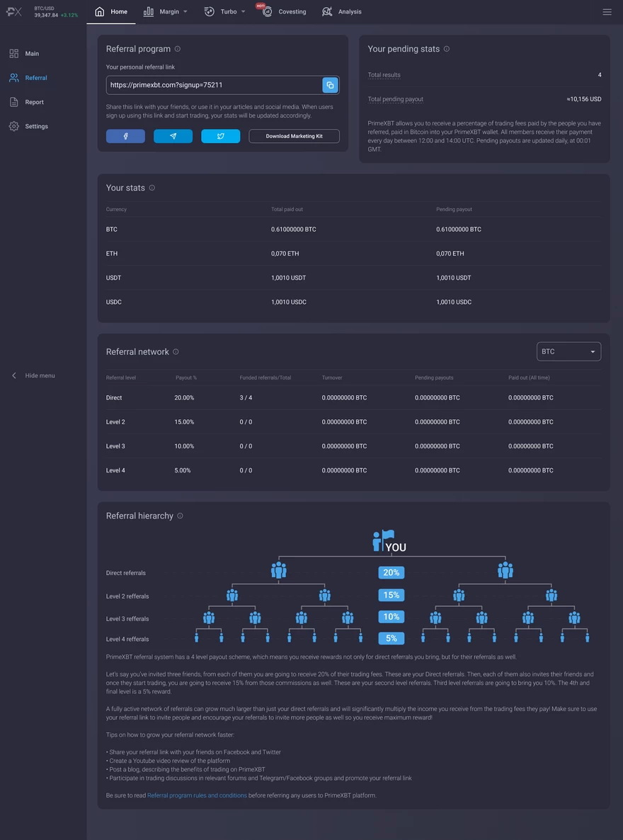
Task: Open the Covesting tab
Action: (x=285, y=12)
